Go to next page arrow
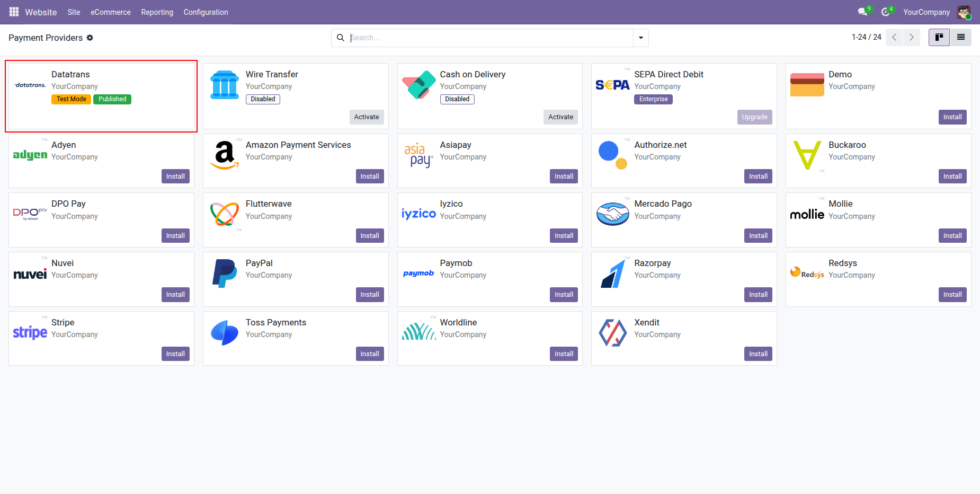Screen dimensions: 980x494 coord(912,37)
